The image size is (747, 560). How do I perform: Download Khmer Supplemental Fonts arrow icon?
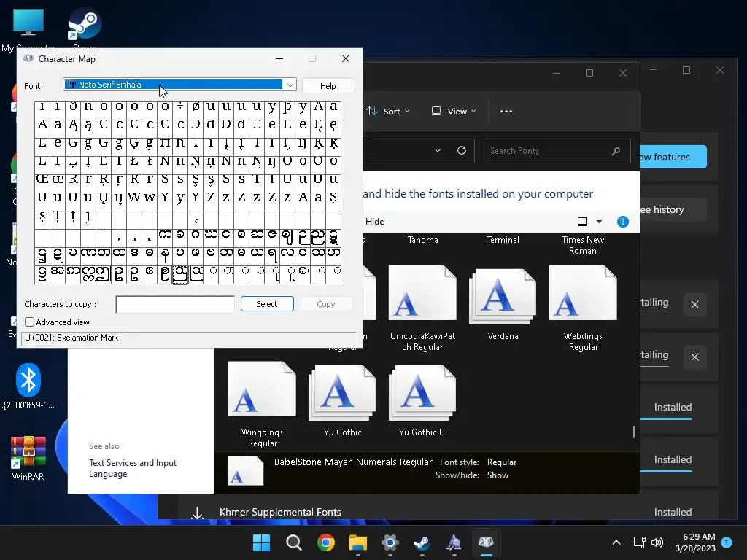pos(197,513)
